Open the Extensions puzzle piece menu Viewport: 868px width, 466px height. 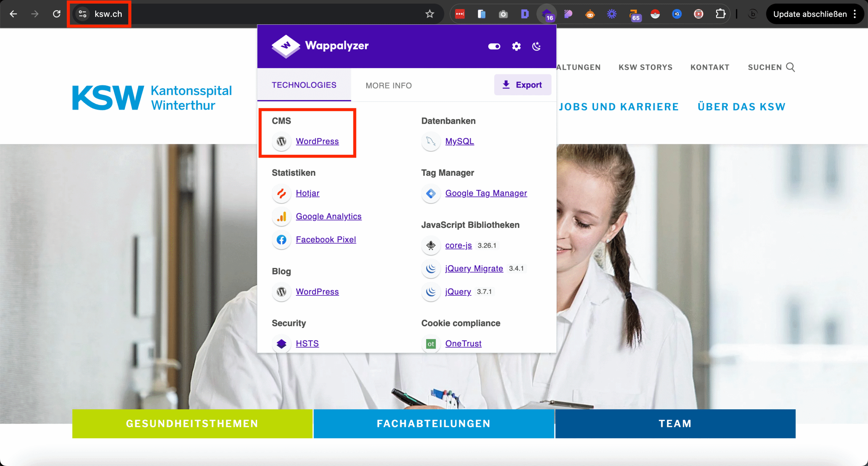click(x=720, y=14)
